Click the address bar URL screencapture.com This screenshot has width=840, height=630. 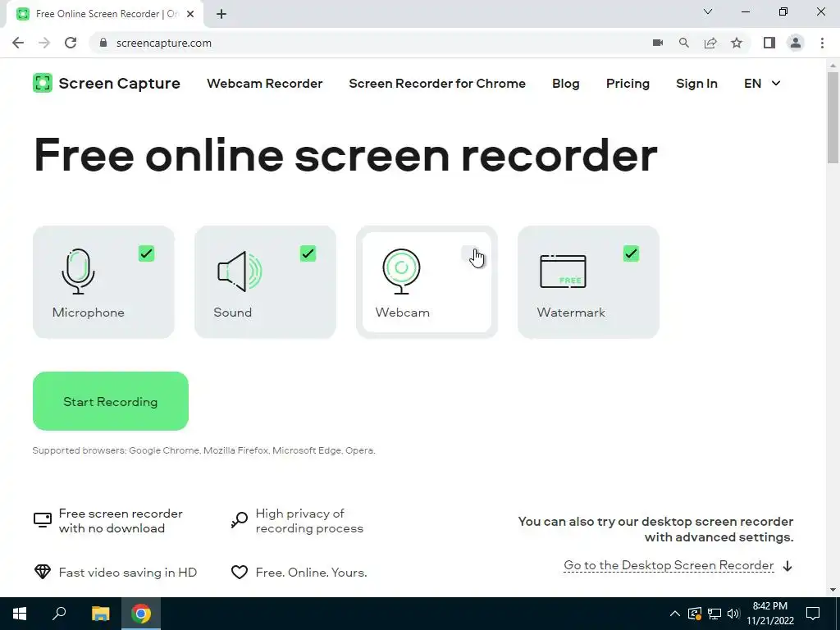[164, 43]
